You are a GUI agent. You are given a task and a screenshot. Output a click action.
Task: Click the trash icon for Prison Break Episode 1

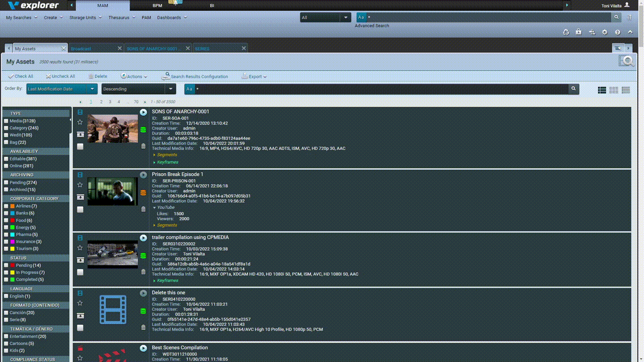143,209
